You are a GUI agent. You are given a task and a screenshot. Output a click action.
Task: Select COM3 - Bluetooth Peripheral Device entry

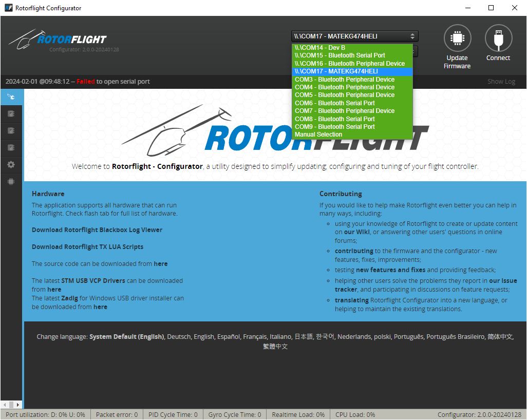[x=345, y=80]
